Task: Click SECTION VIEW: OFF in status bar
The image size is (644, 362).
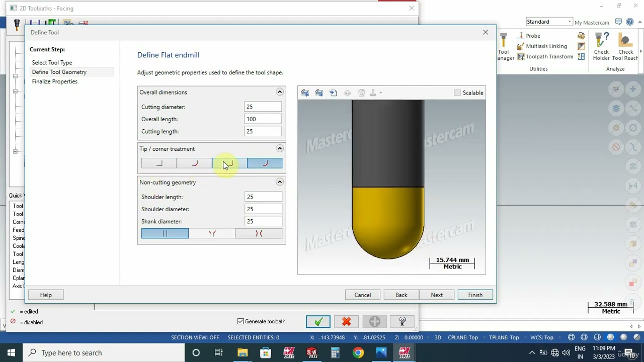Action: tap(195, 337)
